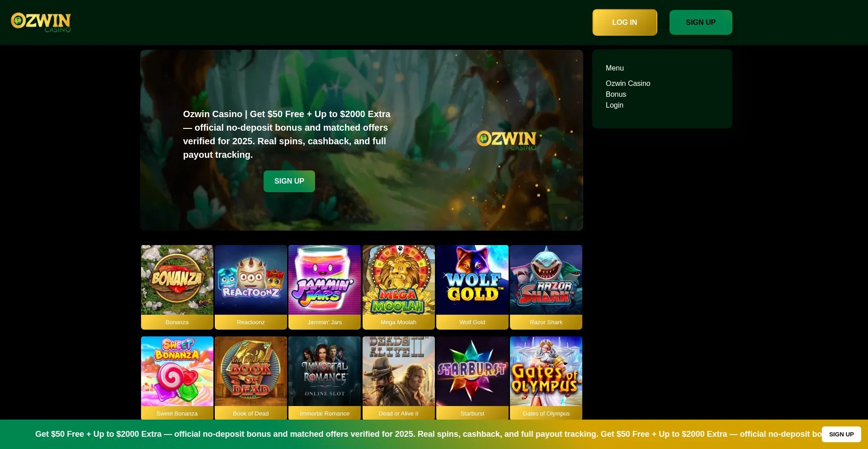Open the Razor Shark game thumbnail

(546, 280)
